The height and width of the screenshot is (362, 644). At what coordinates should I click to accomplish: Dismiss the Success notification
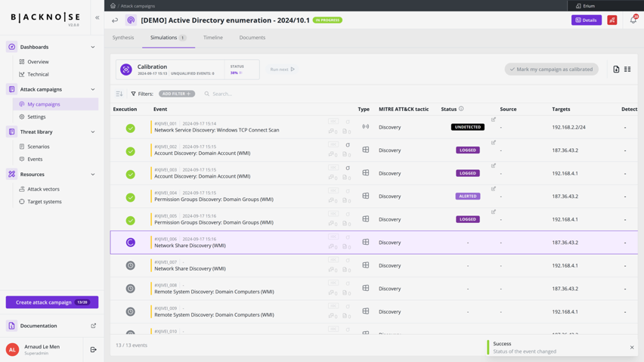(x=632, y=348)
